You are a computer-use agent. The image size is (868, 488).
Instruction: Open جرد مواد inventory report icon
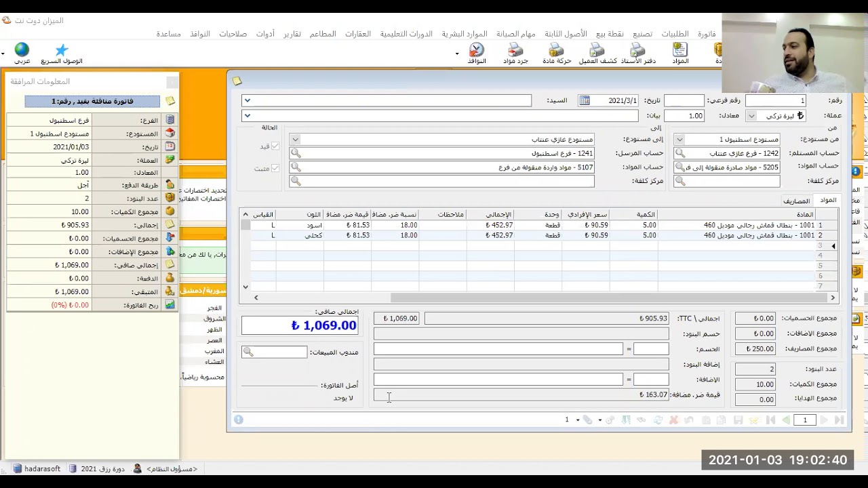[515, 54]
